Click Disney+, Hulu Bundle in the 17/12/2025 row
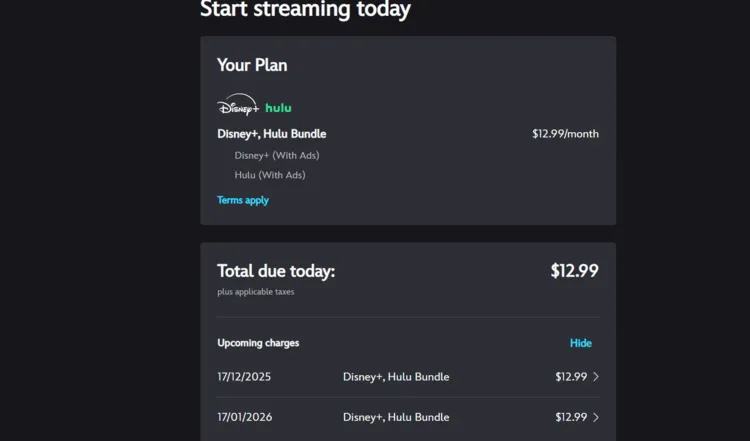Image resolution: width=750 pixels, height=441 pixels. (x=396, y=377)
